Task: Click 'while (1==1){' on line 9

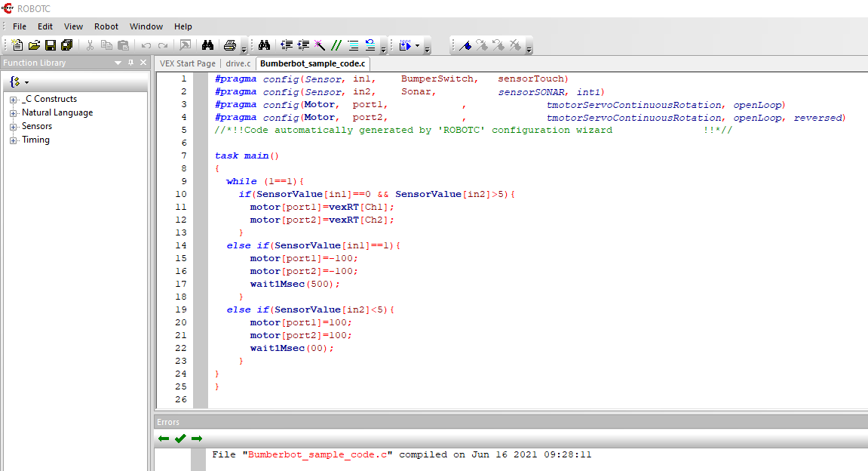Action: coord(265,181)
